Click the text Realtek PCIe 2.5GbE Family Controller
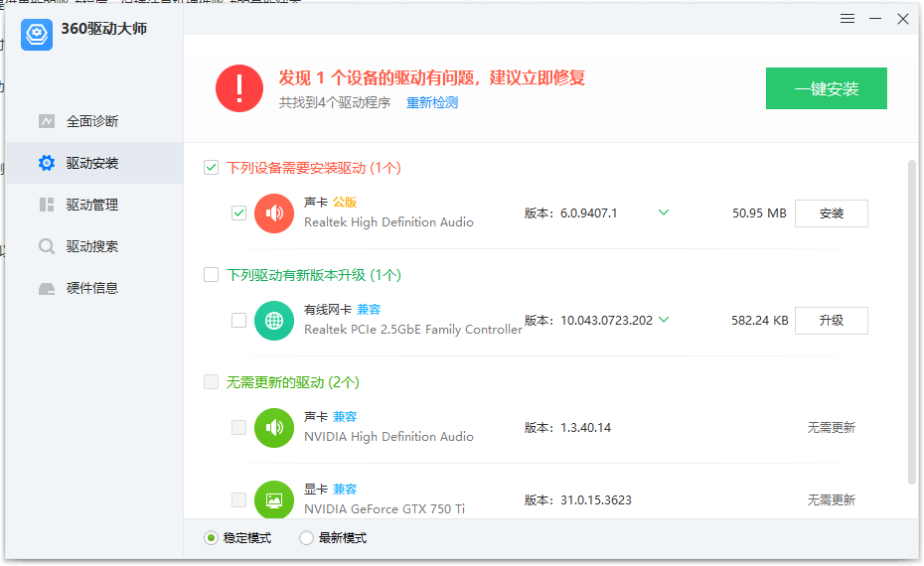 point(413,330)
